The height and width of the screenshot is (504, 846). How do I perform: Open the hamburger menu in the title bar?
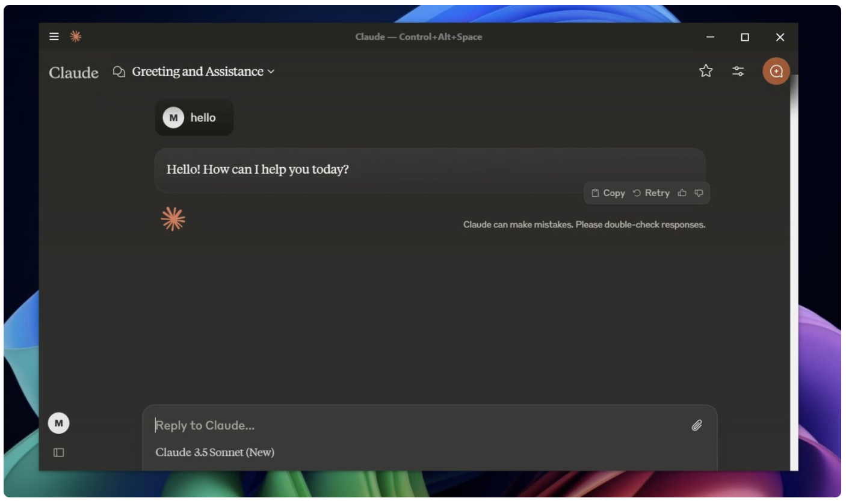[54, 37]
